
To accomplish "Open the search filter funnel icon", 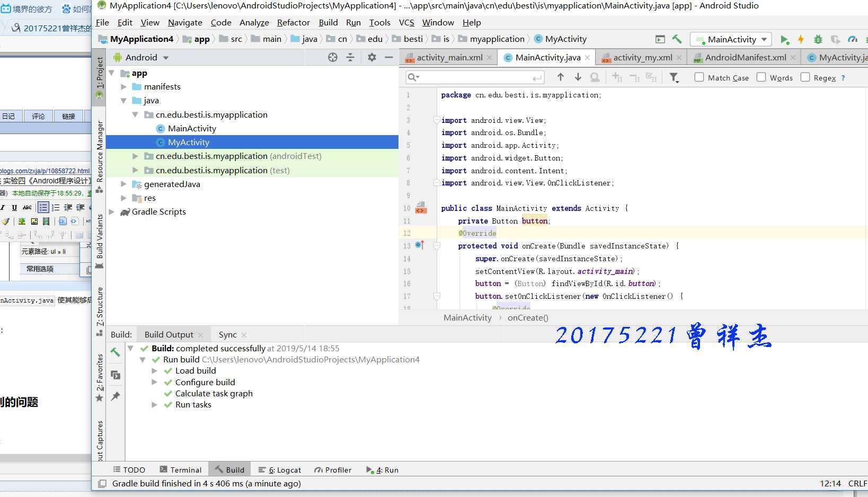I will tap(674, 77).
